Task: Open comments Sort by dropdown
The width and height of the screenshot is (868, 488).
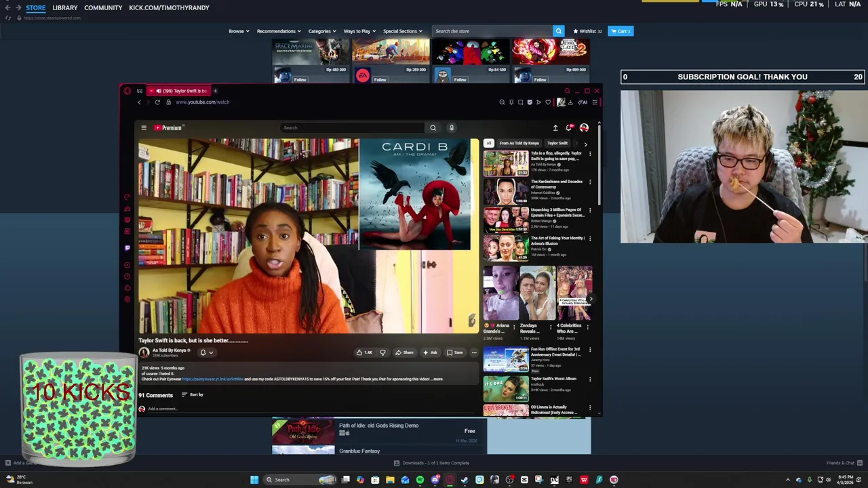Action: tap(193, 394)
